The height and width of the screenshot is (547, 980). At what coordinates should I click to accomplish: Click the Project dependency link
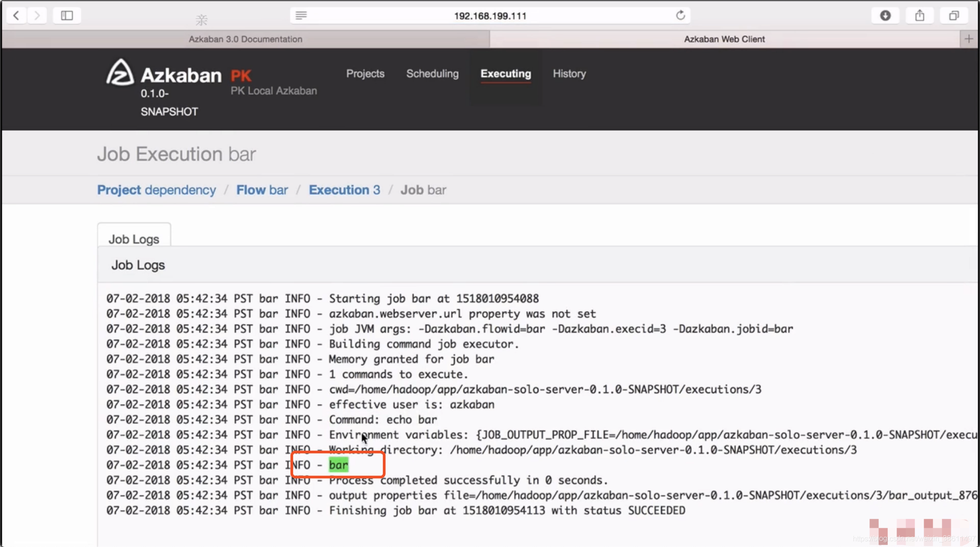[x=156, y=190]
